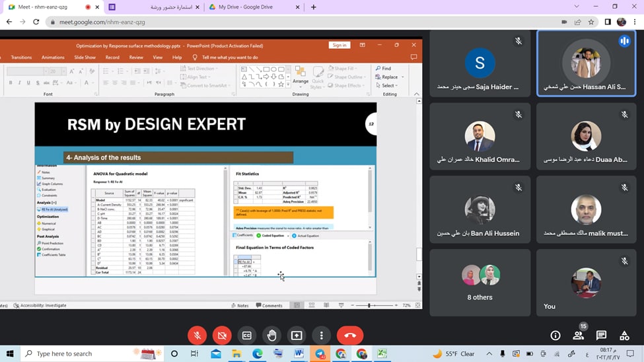Image resolution: width=644 pixels, height=362 pixels.
Task: Open the Slide Show ribbon tab
Action: [85, 57]
